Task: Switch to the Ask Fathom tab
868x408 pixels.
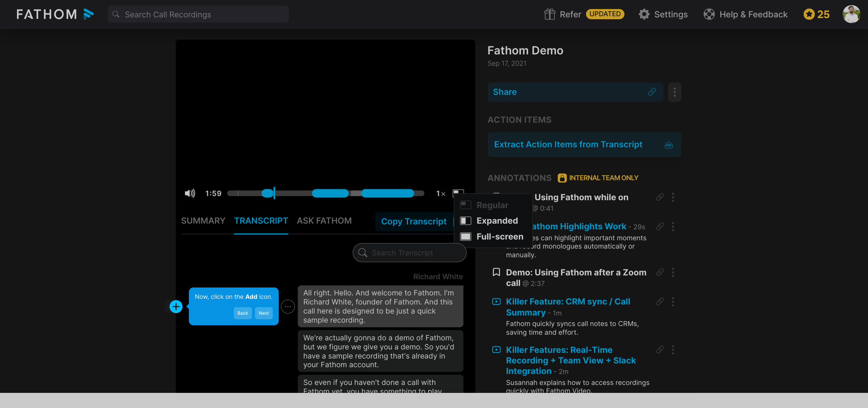Action: tap(324, 221)
